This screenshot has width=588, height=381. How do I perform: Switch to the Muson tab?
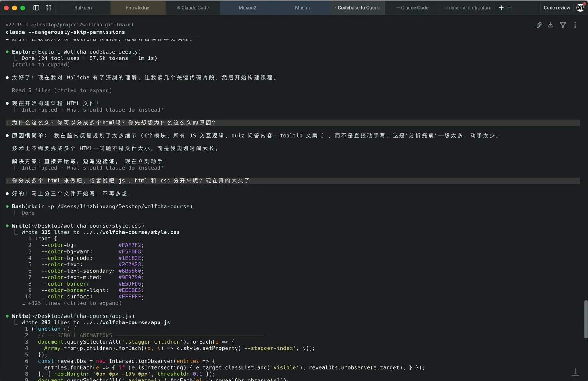click(x=302, y=8)
